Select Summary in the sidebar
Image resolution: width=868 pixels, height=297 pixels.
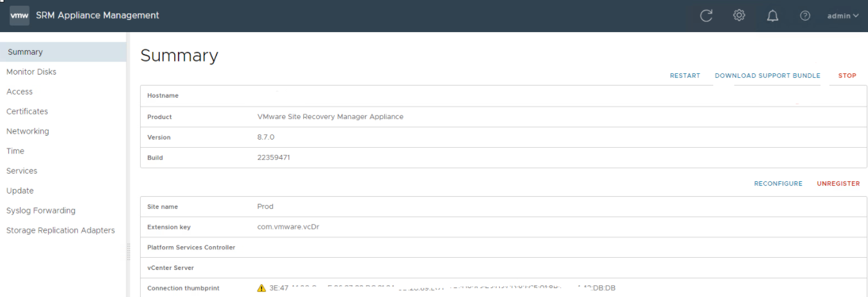coord(63,52)
